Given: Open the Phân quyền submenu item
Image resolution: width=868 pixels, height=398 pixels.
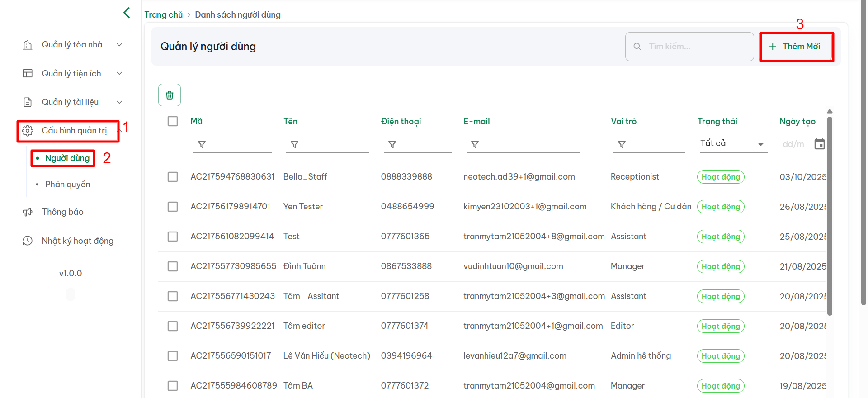Looking at the screenshot, I should coord(68,184).
